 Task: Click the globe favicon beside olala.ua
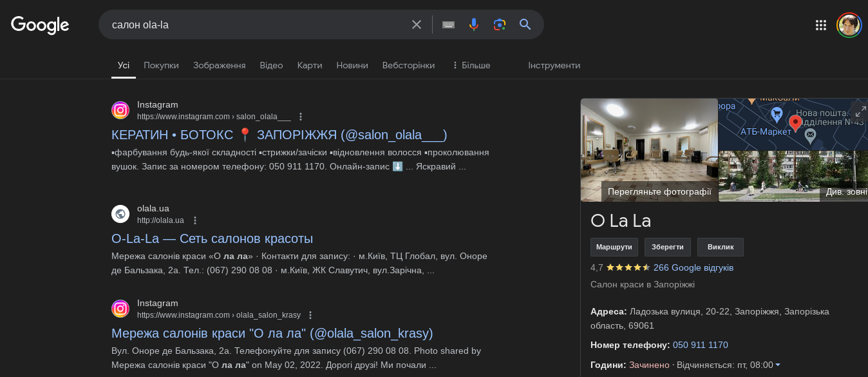coord(120,213)
